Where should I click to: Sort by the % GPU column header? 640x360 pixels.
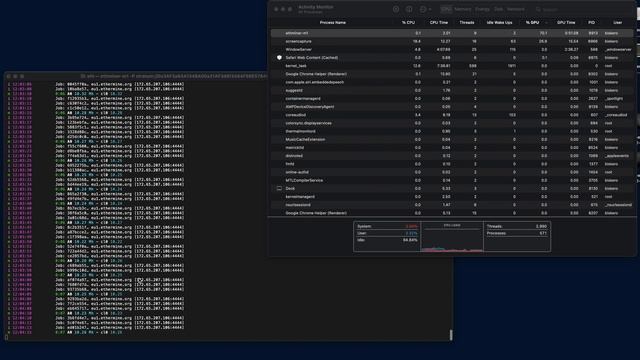tap(532, 22)
